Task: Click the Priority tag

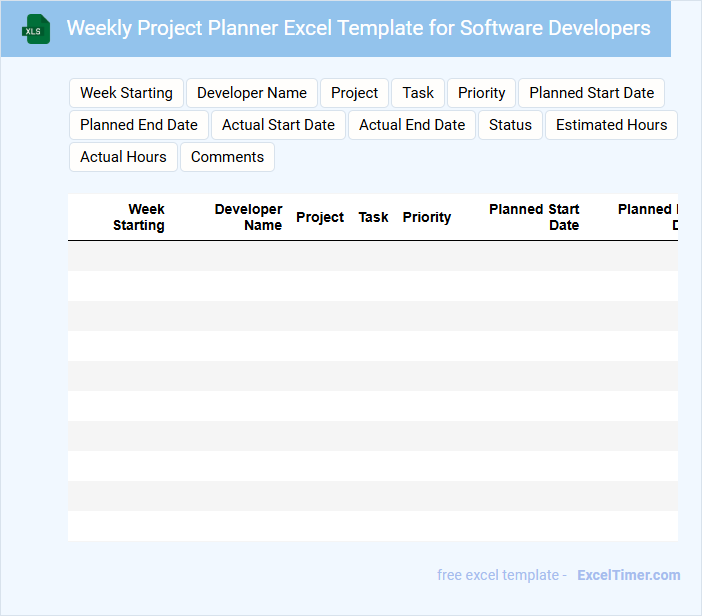Action: coord(482,93)
